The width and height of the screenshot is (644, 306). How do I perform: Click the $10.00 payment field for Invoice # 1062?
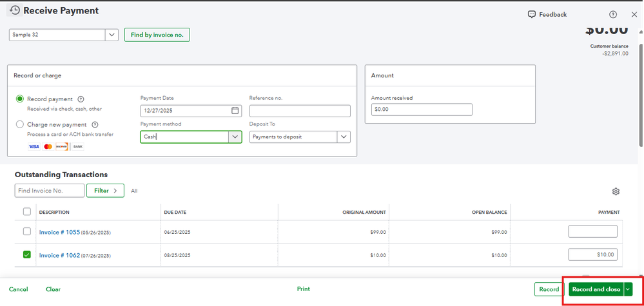[592, 254]
